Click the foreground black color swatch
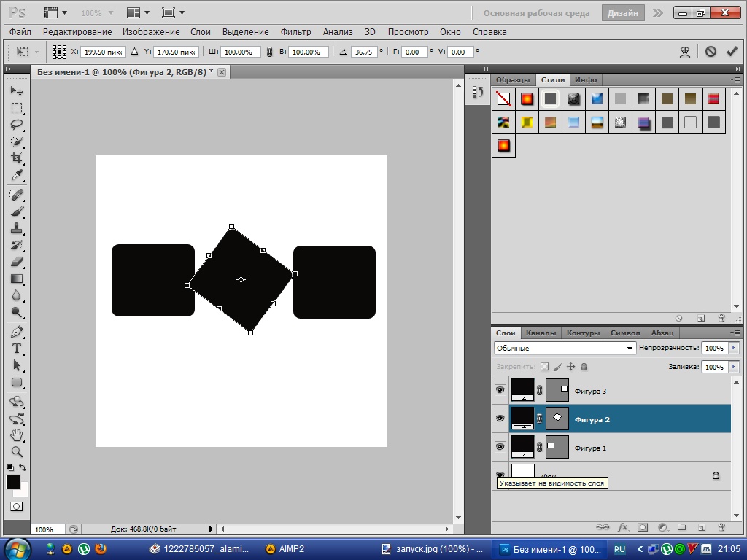This screenshot has width=747, height=560. tap(13, 482)
